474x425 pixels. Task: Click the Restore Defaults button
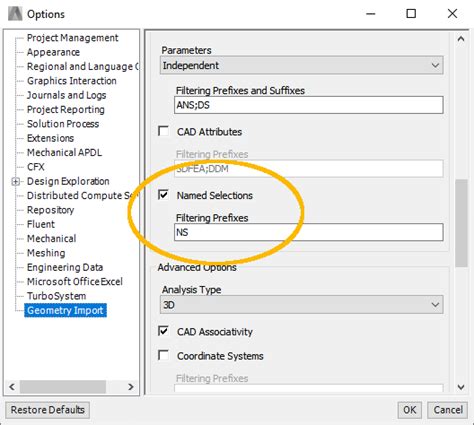[47, 410]
